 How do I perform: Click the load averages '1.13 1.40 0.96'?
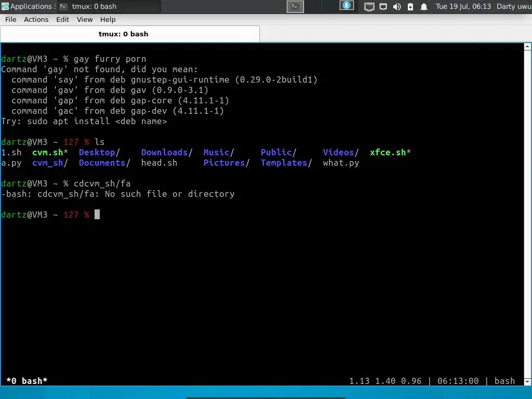385,381
